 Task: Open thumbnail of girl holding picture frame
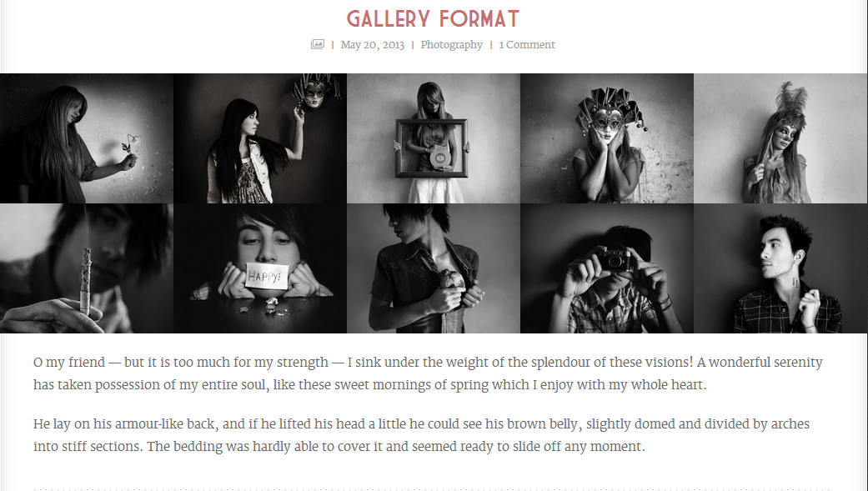click(x=434, y=138)
